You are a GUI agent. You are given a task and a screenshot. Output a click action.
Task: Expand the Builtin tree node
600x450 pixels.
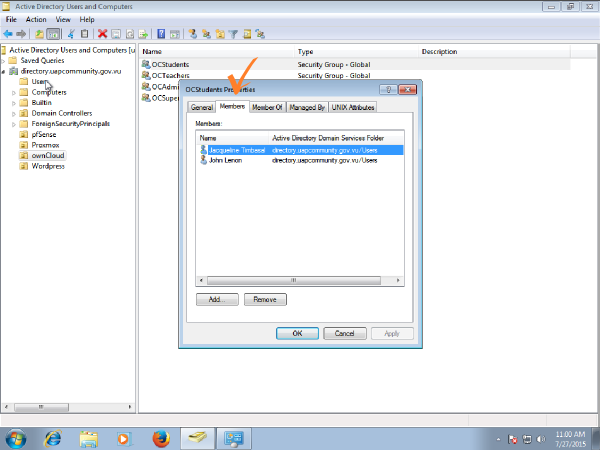tap(13, 103)
